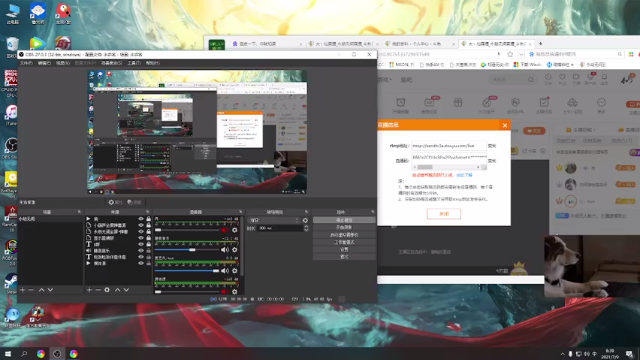Click the alarm clock icon on the Douyu toolbar

tap(401, 103)
